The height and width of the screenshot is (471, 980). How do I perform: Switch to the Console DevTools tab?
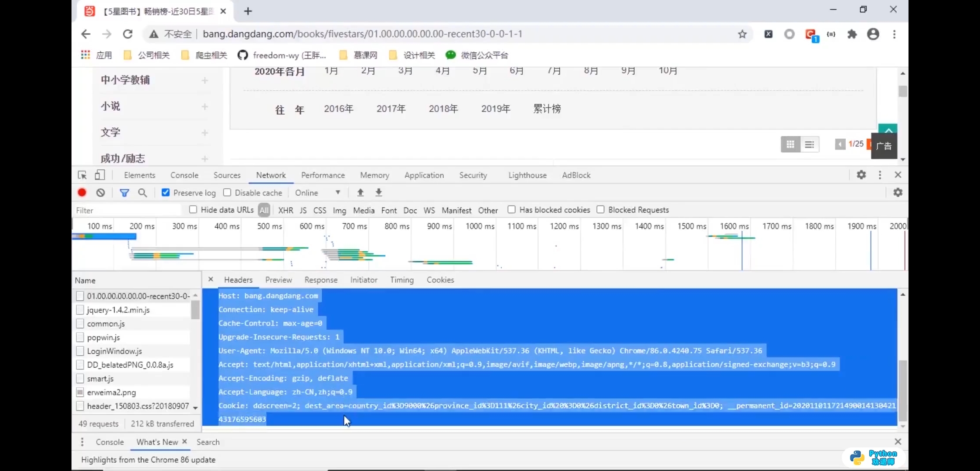[184, 175]
